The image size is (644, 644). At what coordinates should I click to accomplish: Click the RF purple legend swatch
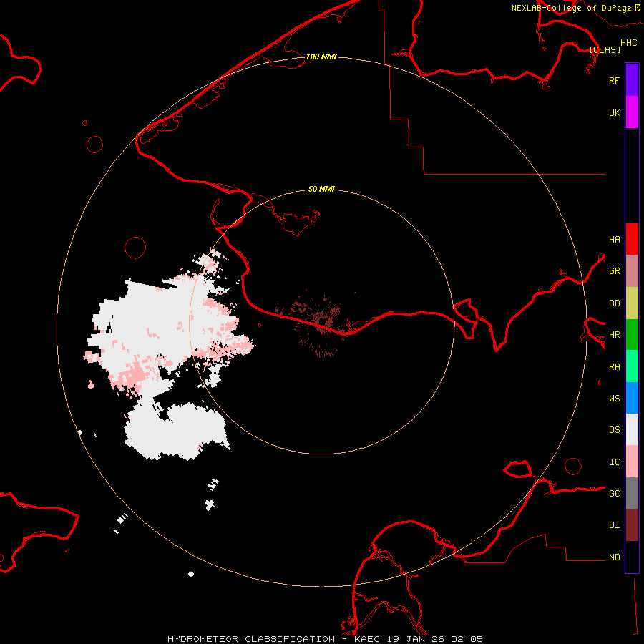point(632,80)
